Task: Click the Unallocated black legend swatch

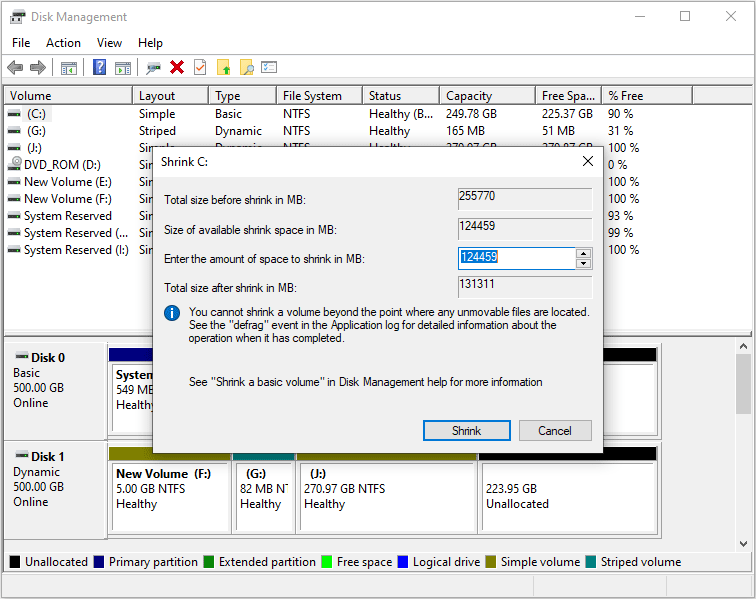Action: click(15, 562)
